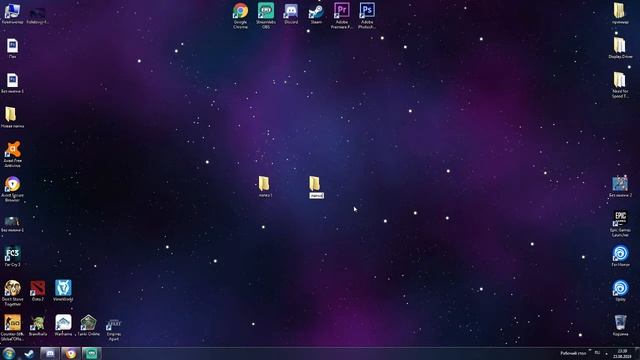The width and height of the screenshot is (640, 360).
Task: Select the Empires Apart shortcut
Action: (114, 329)
